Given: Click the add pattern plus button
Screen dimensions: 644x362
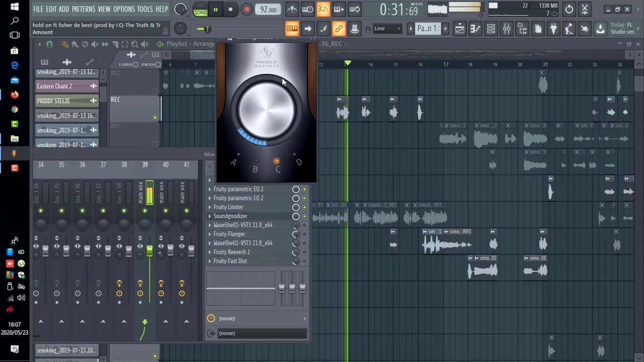Looking at the screenshot, I should tap(445, 29).
